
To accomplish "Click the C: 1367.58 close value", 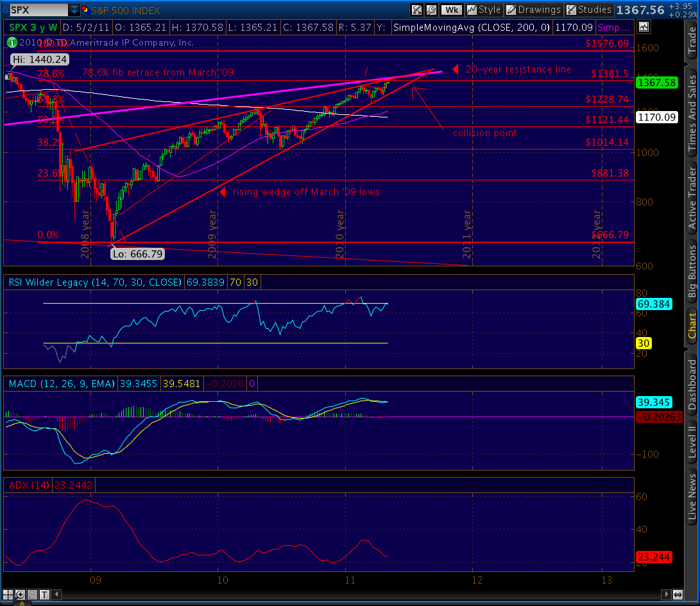I will (x=308, y=27).
